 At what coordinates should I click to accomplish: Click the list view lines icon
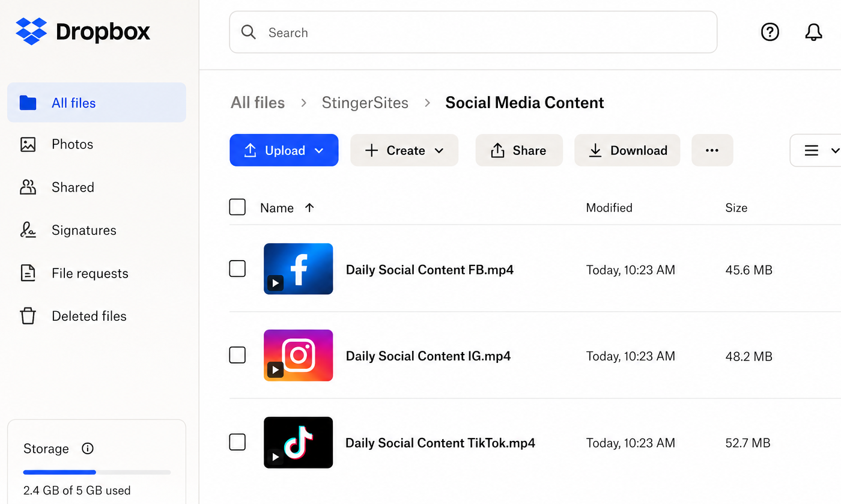(811, 150)
